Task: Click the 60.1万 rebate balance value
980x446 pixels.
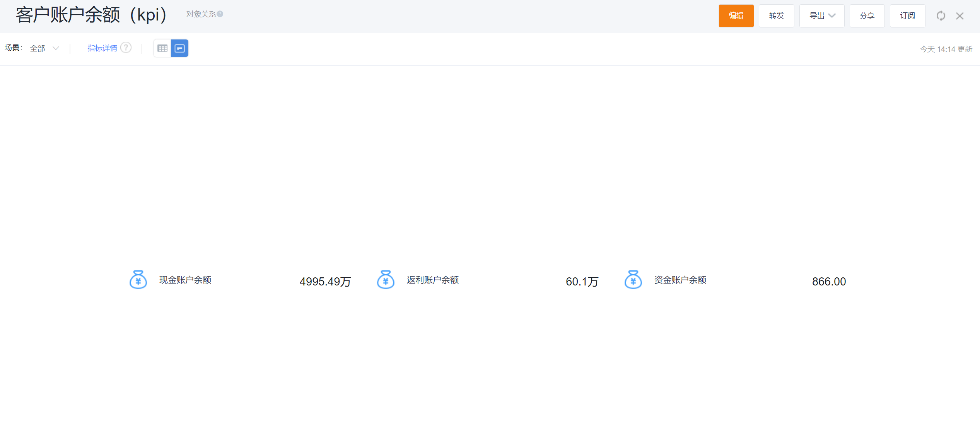Action: pos(582,281)
